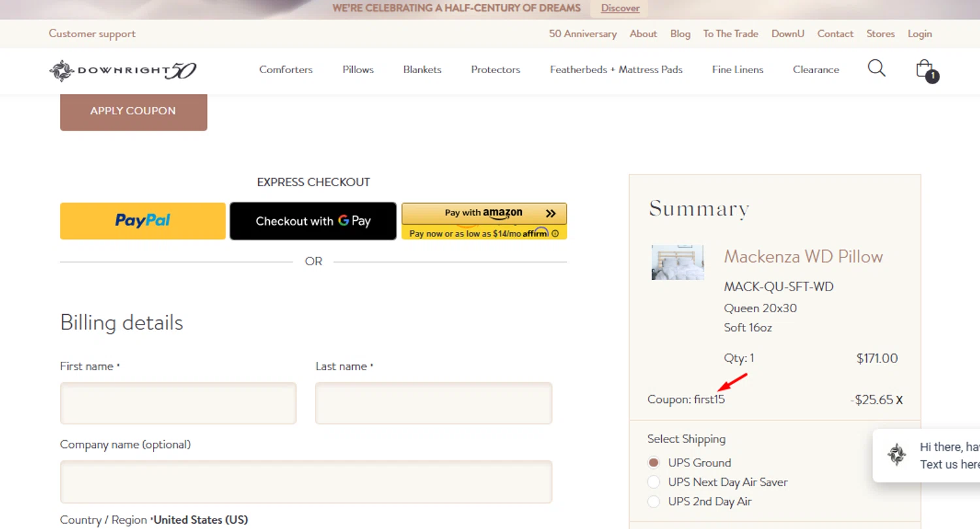Click the Queen 20x30 size text
The width and height of the screenshot is (980, 529).
pyautogui.click(x=760, y=308)
